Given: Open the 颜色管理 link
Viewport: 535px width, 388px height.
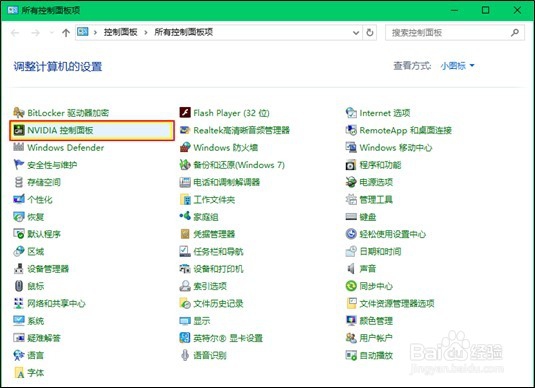Looking at the screenshot, I should pos(376,321).
